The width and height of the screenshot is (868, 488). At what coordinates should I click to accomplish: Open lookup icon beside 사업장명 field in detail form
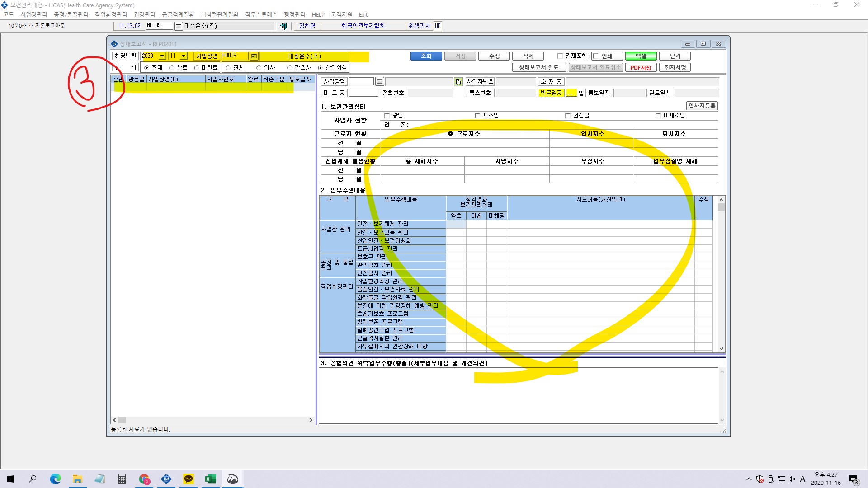(x=380, y=82)
